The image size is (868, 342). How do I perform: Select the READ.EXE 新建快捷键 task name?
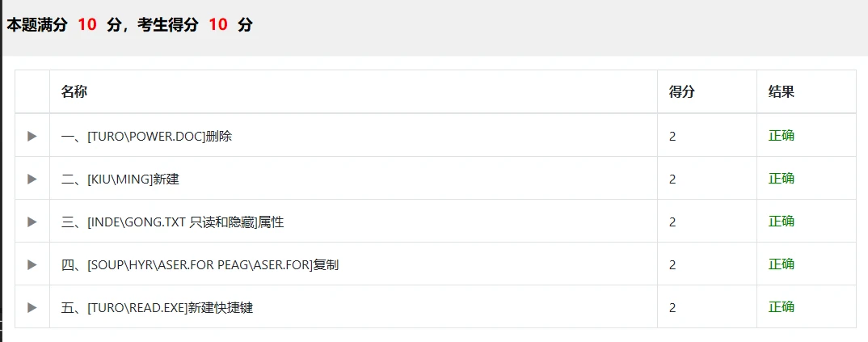157,307
